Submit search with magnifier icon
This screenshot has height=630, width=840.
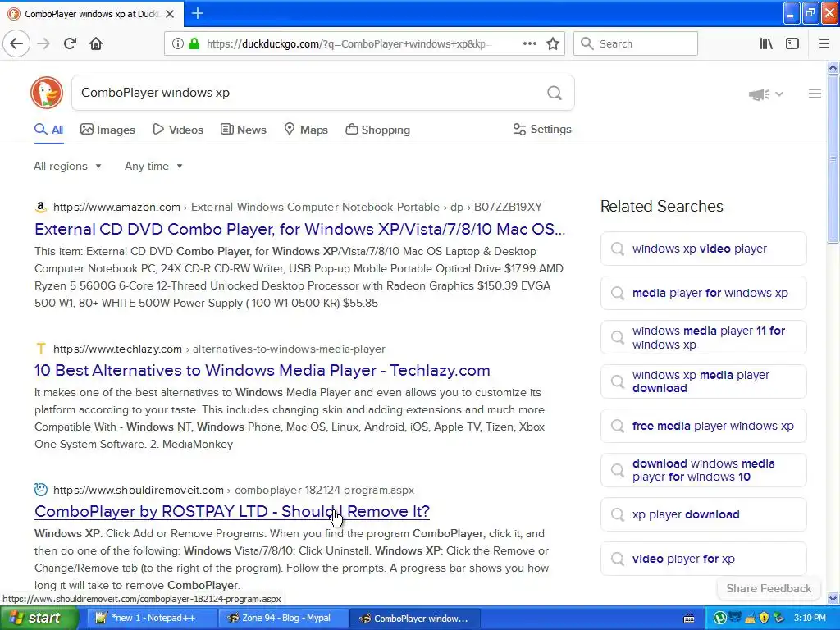[x=555, y=93]
